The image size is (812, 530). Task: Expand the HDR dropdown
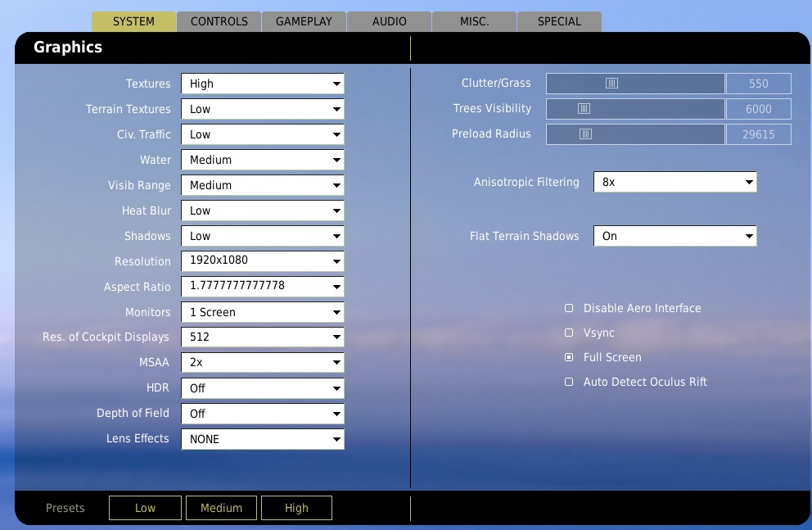(263, 388)
